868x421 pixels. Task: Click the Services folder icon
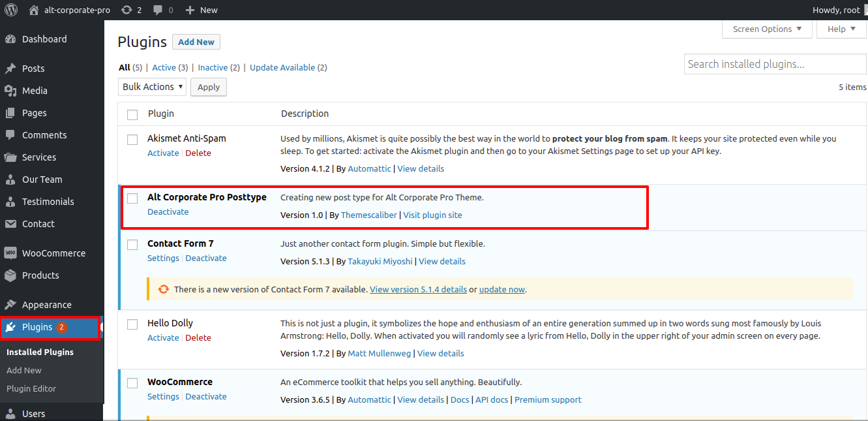(x=10, y=157)
